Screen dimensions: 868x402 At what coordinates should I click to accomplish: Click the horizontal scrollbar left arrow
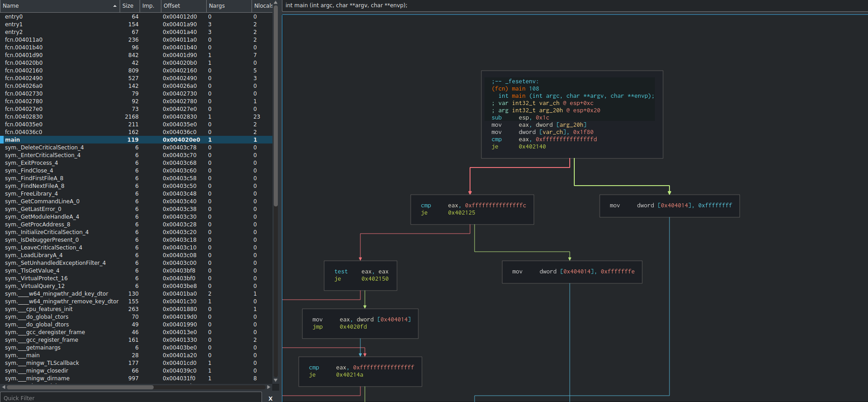click(4, 387)
